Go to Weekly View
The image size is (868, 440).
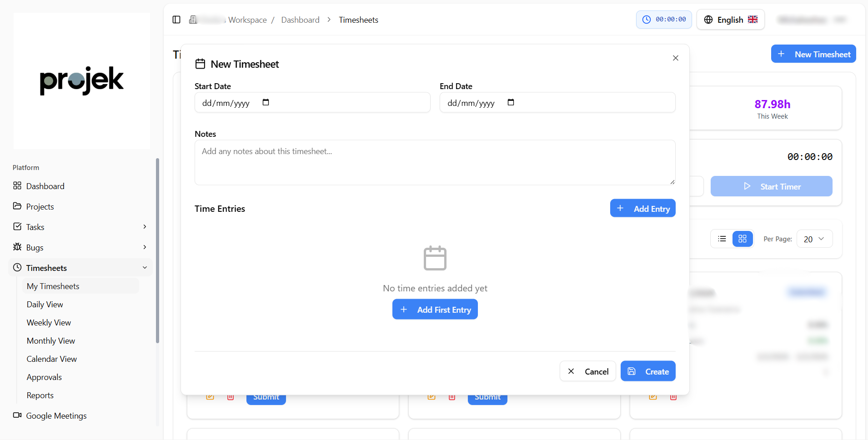pyautogui.click(x=49, y=322)
